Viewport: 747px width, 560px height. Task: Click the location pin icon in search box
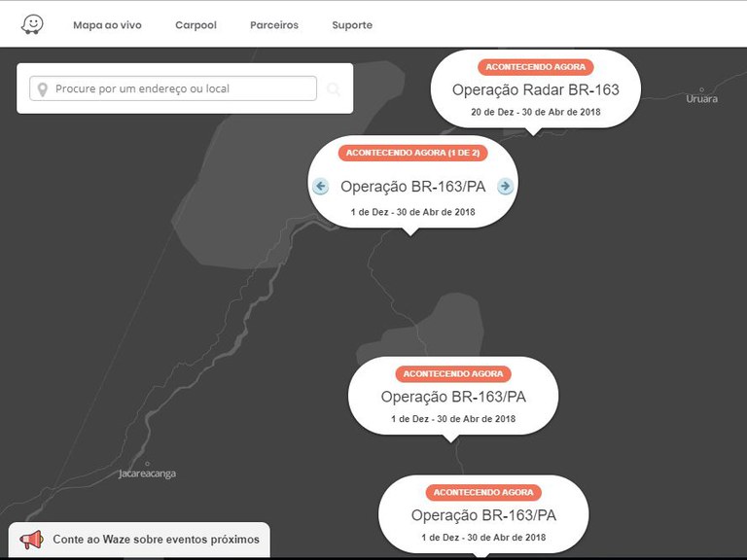pyautogui.click(x=43, y=89)
